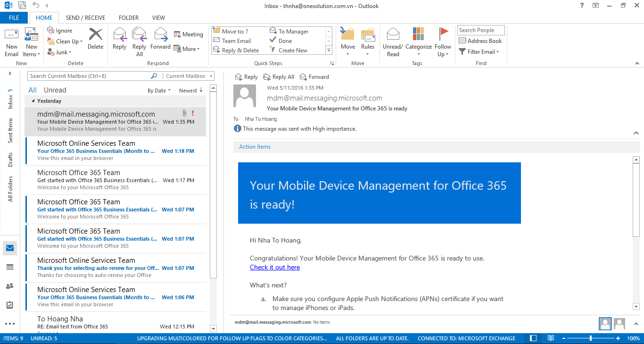Delete the selected message
Image resolution: width=644 pixels, height=344 pixels.
(x=95, y=39)
